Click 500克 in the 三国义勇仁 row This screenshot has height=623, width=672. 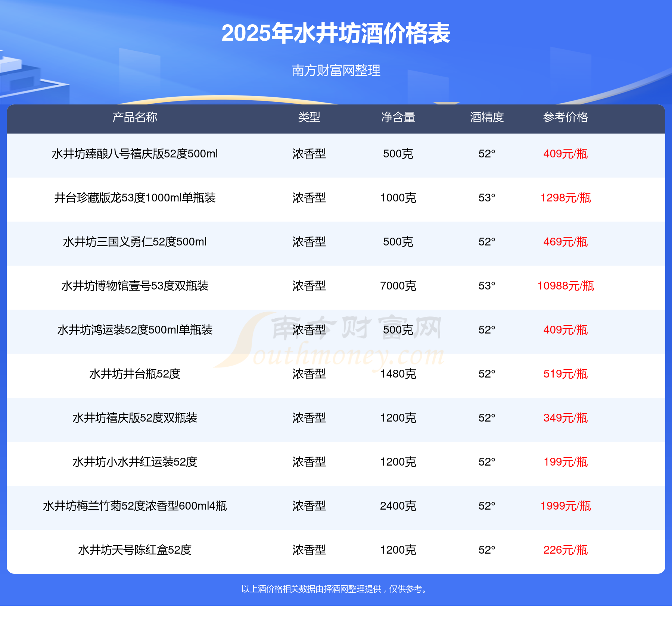coord(398,242)
